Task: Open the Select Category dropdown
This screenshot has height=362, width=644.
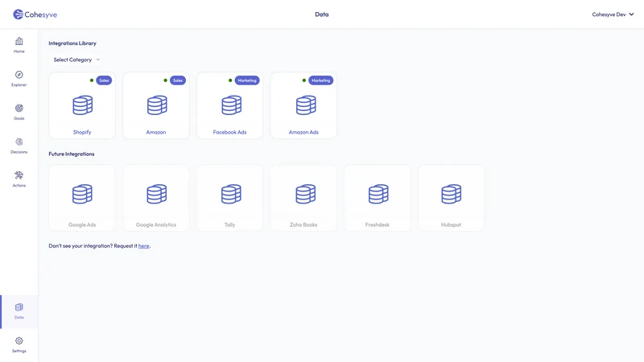Action: (x=76, y=60)
